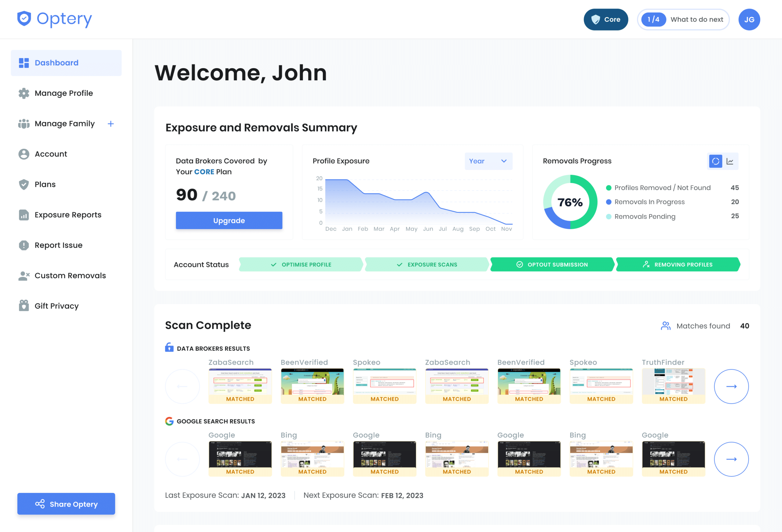Click the Upgrade button
782x532 pixels.
(229, 220)
